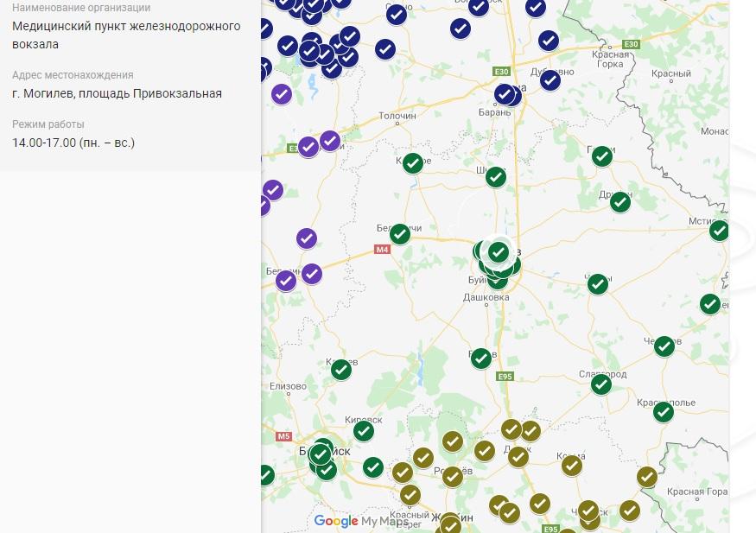Select the green marker at Быхов

[x=481, y=359]
